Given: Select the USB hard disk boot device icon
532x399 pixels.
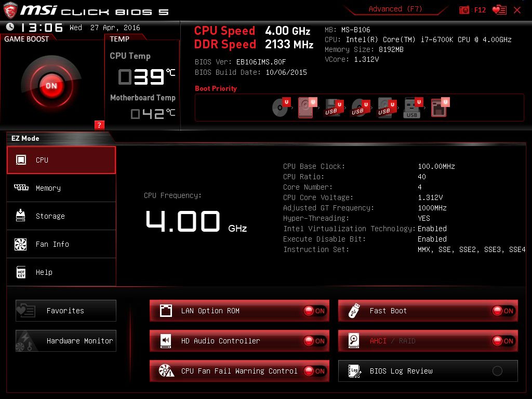Looking at the screenshot, I should [387, 108].
